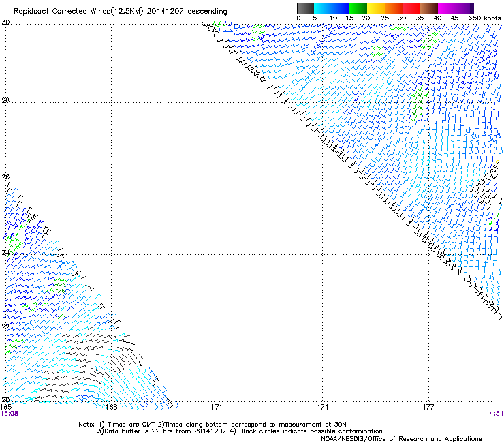Click the legend label '0'
The width and height of the screenshot is (504, 443).
pyautogui.click(x=298, y=18)
